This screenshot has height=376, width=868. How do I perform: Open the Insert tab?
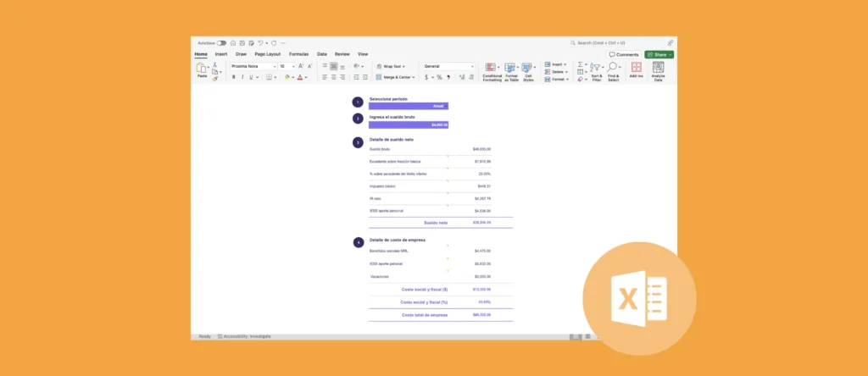(221, 54)
